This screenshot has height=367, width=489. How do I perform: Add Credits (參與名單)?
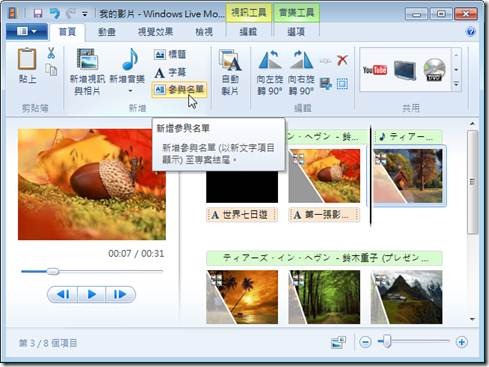click(x=179, y=89)
